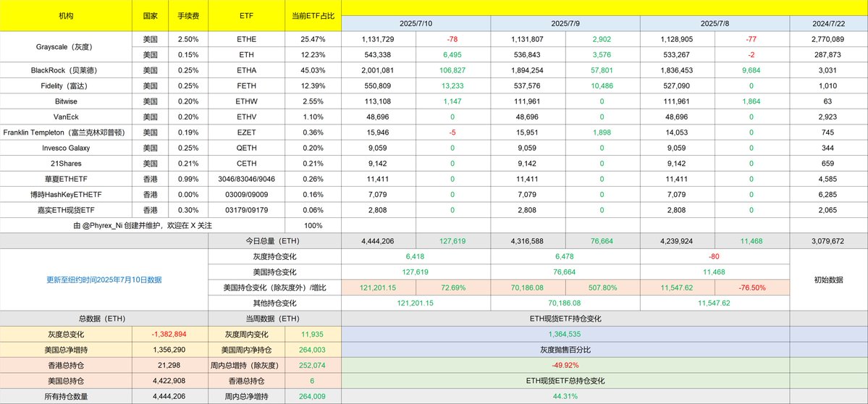Click the 初始数据 label
Image resolution: width=868 pixels, height=404 pixels.
point(829,279)
